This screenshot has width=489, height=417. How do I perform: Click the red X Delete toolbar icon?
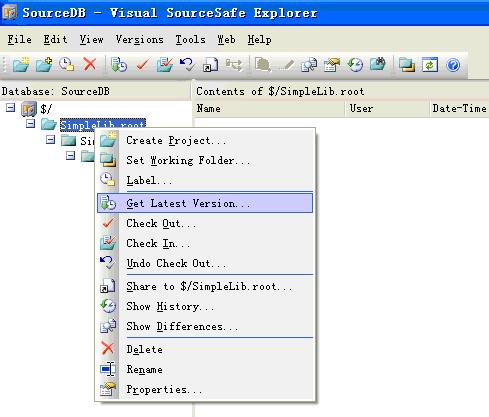[x=90, y=64]
